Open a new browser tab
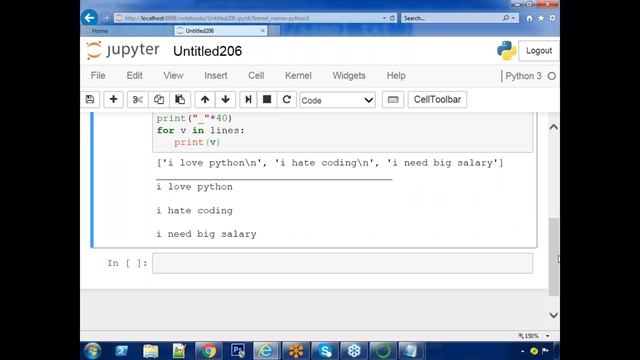640x360 pixels. pyautogui.click(x=274, y=31)
